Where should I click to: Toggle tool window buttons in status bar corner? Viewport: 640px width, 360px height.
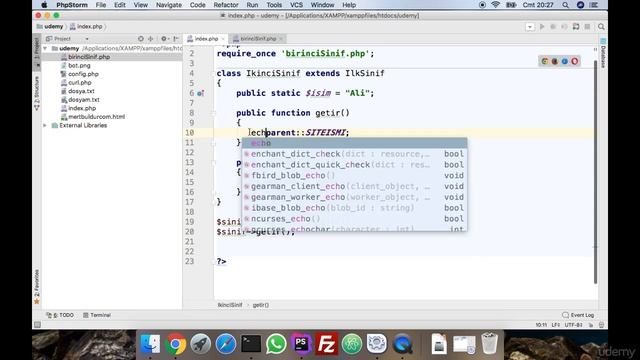click(x=37, y=324)
